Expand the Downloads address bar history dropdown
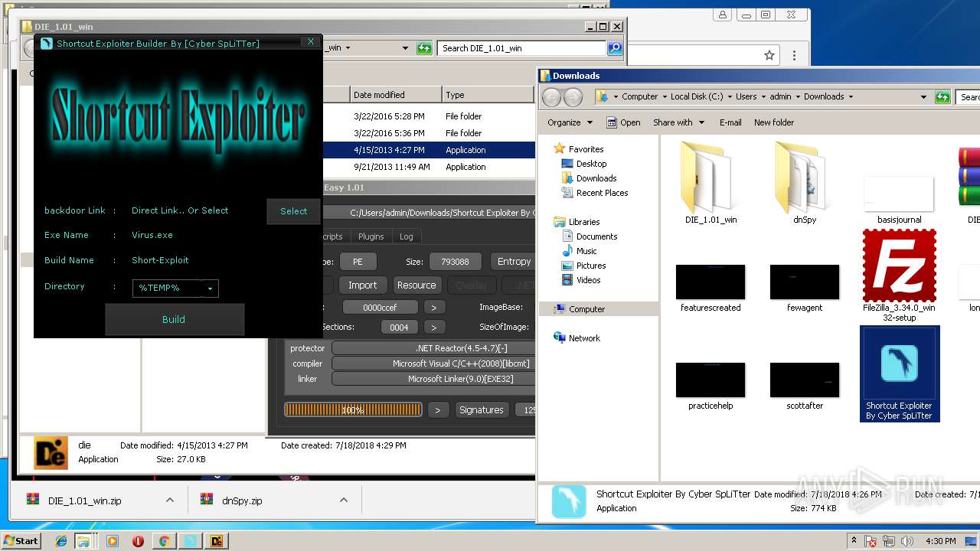This screenshot has height=551, width=980. (923, 97)
